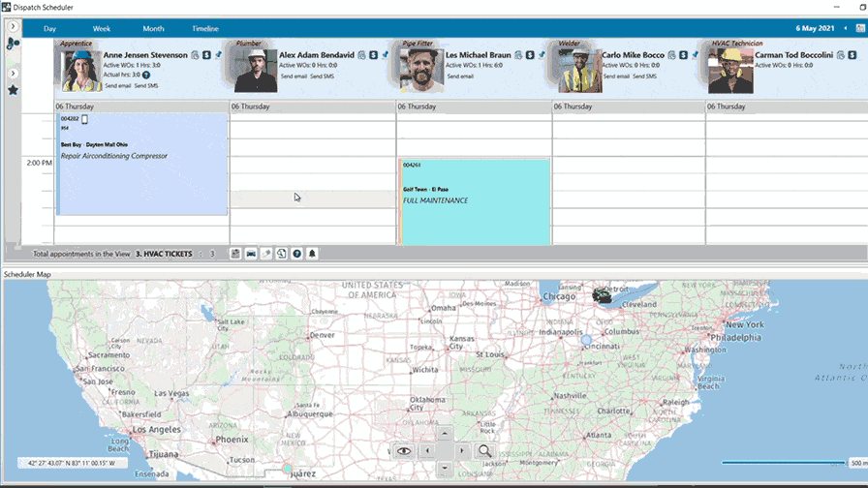Click the notification bell in the status toolbar
868x488 pixels.
point(312,254)
